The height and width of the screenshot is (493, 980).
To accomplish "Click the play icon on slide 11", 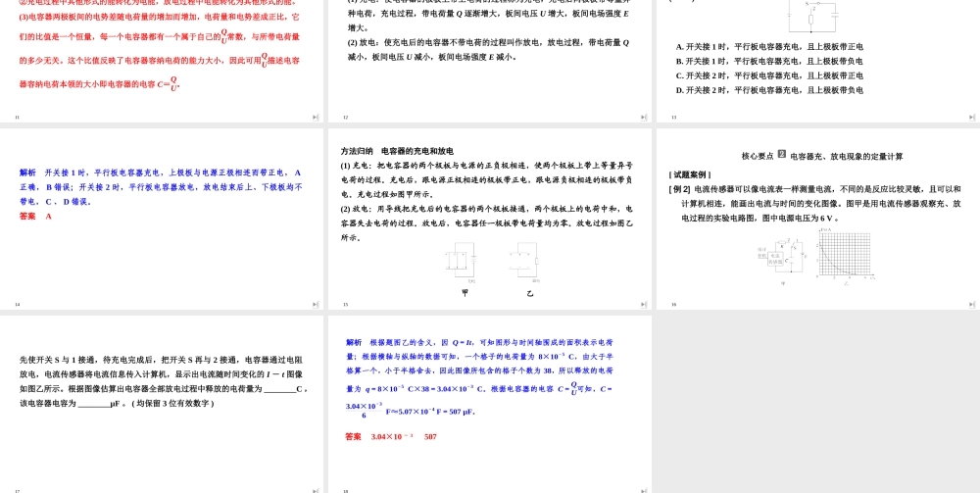I will [316, 117].
